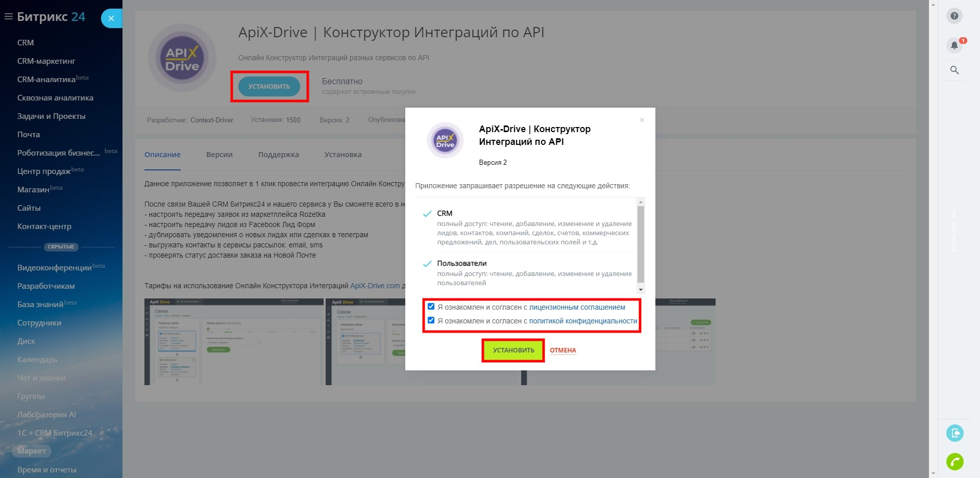Close the install dialog with X
The width and height of the screenshot is (980, 478).
point(642,120)
